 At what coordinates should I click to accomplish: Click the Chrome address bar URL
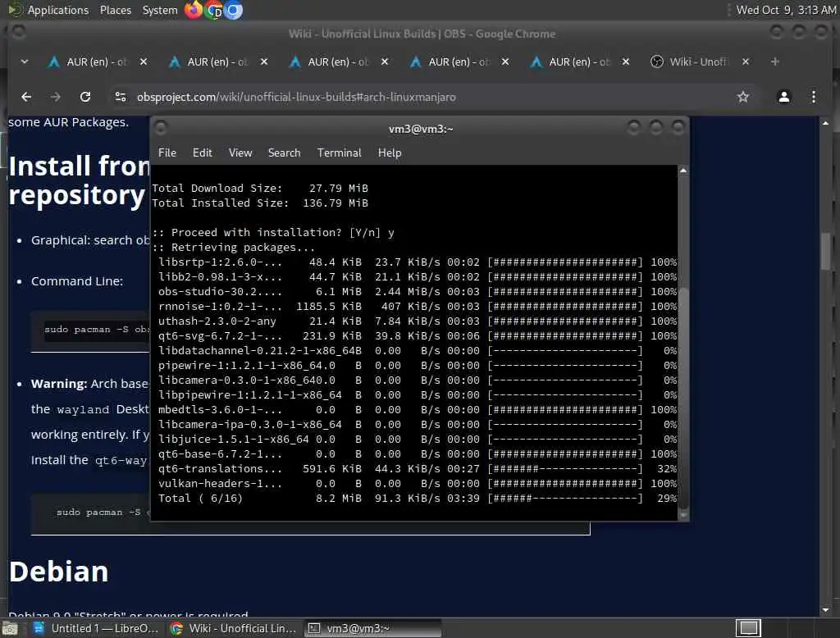pyautogui.click(x=296, y=97)
